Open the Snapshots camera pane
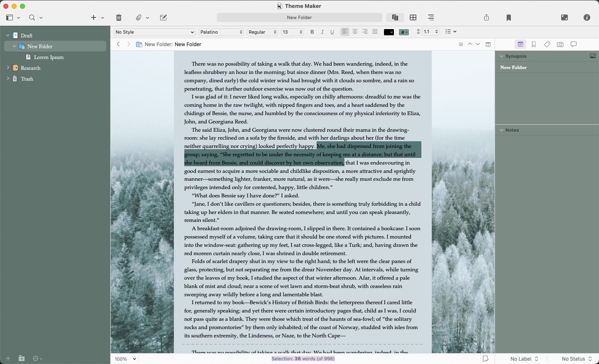This screenshot has width=599, height=364. pyautogui.click(x=560, y=44)
